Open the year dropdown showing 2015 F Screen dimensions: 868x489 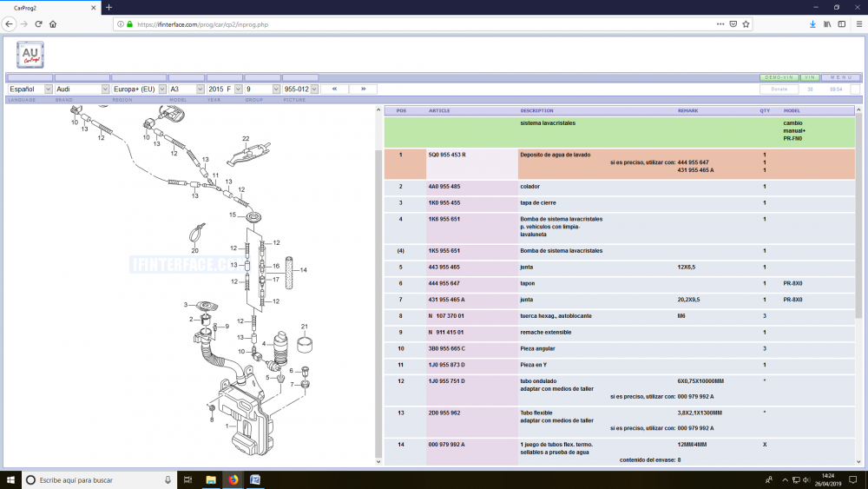click(x=225, y=89)
